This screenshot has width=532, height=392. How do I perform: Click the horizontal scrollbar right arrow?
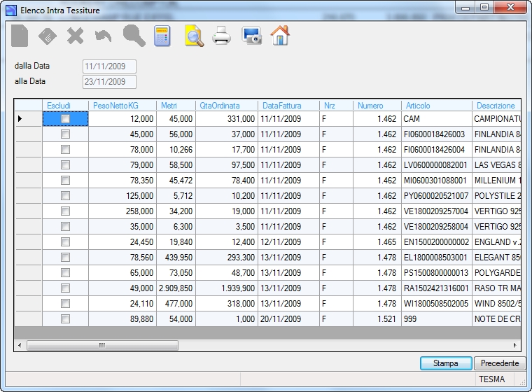click(515, 346)
